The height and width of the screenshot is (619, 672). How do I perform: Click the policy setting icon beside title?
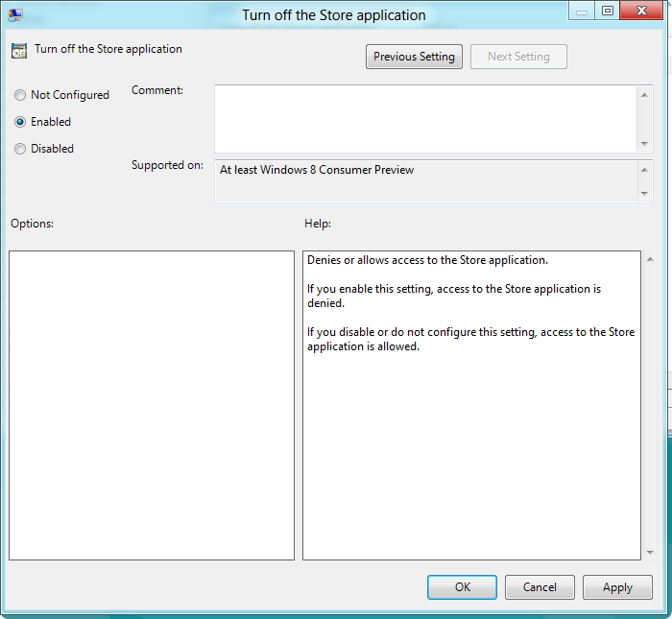[19, 51]
